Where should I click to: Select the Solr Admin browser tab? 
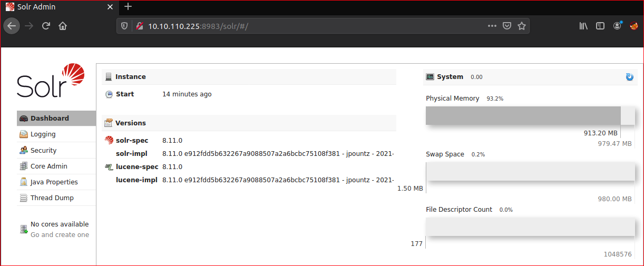[x=59, y=7]
